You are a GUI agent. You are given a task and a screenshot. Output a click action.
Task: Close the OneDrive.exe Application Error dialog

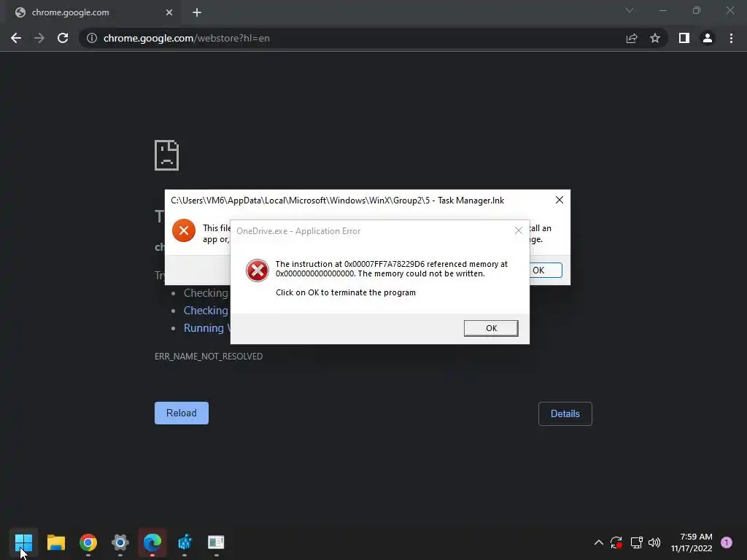(x=519, y=231)
